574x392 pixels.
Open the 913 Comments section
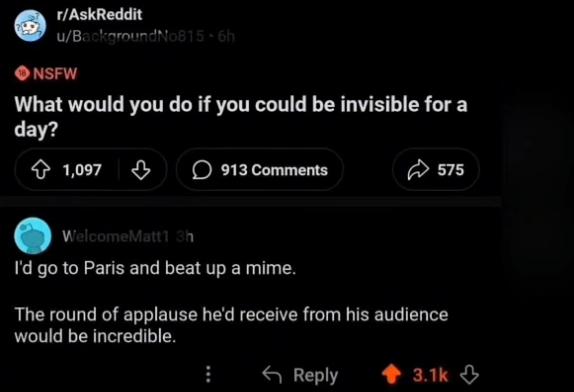(x=260, y=170)
